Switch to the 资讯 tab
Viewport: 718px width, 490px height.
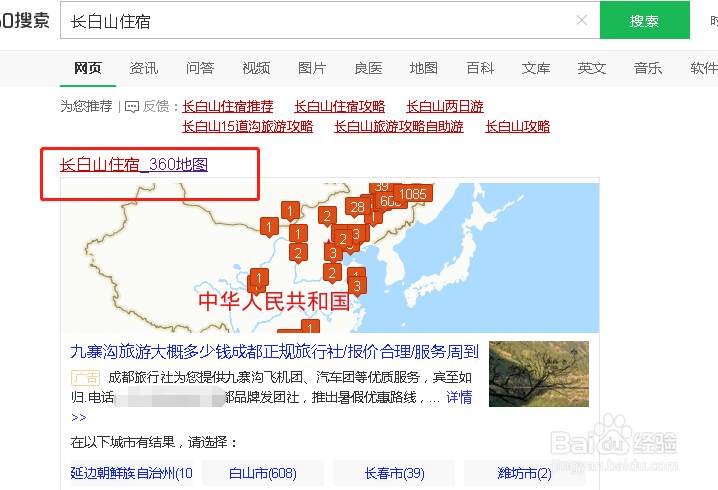144,68
